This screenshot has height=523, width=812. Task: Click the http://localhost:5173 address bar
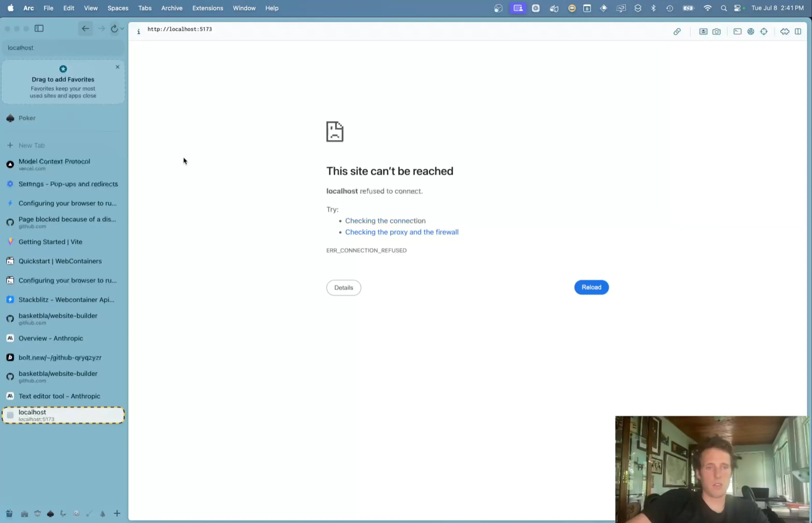(x=180, y=29)
